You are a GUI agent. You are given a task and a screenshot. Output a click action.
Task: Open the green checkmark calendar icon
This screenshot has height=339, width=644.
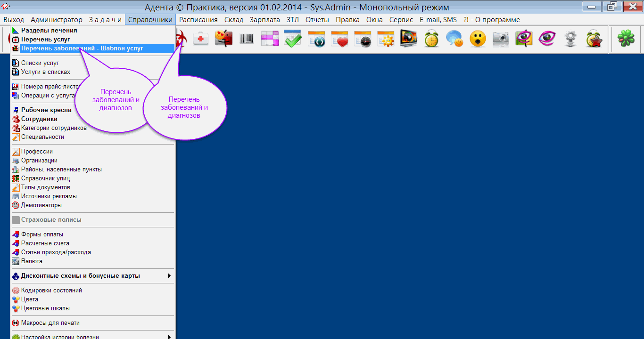[293, 39]
